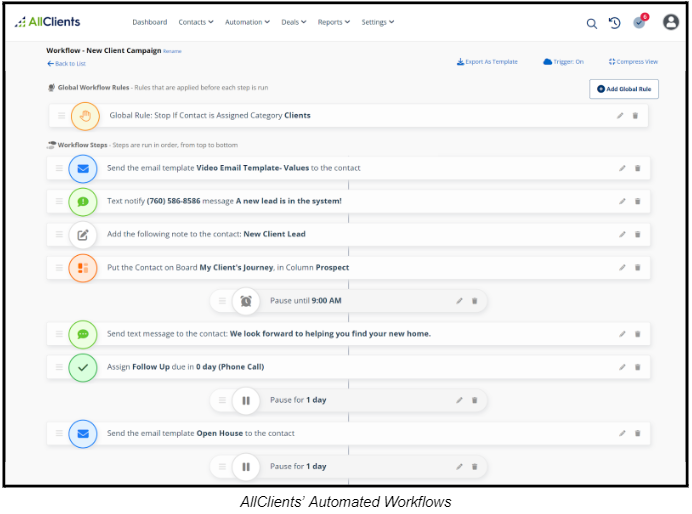
Task: Edit the last Pause for 1 day step
Action: [x=459, y=466]
